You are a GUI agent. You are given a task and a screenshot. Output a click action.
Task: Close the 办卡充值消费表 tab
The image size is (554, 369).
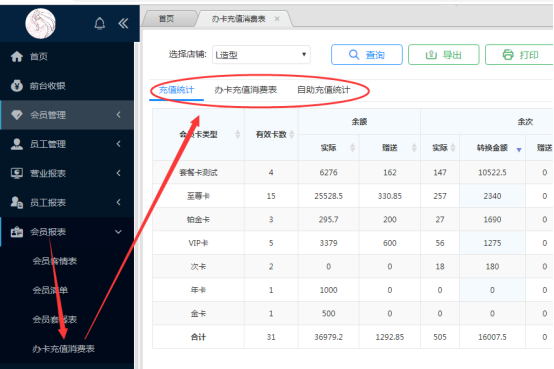277,19
